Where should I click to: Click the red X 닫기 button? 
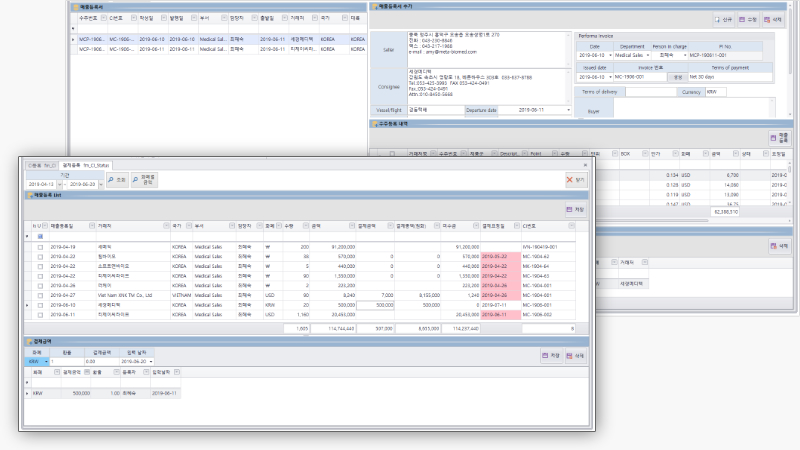(x=576, y=180)
